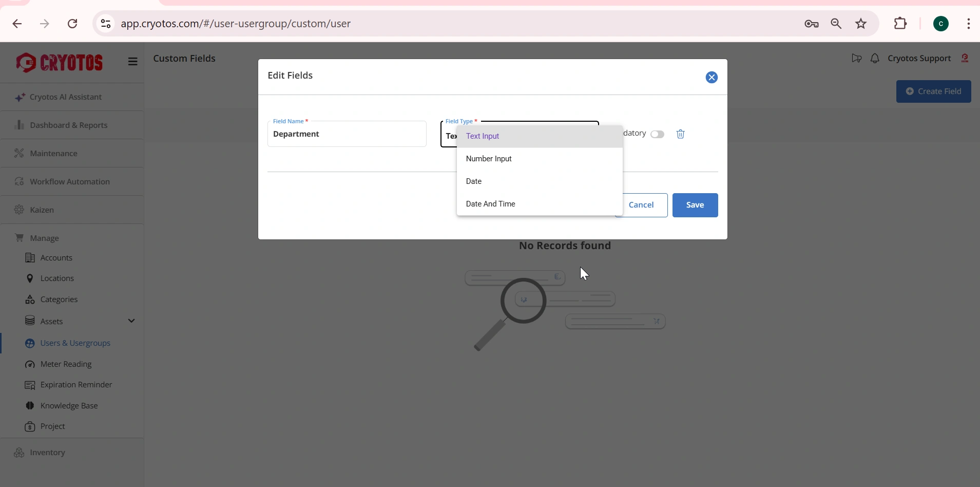This screenshot has width=980, height=487.
Task: Bookmark the page with the star icon
Action: point(861,24)
